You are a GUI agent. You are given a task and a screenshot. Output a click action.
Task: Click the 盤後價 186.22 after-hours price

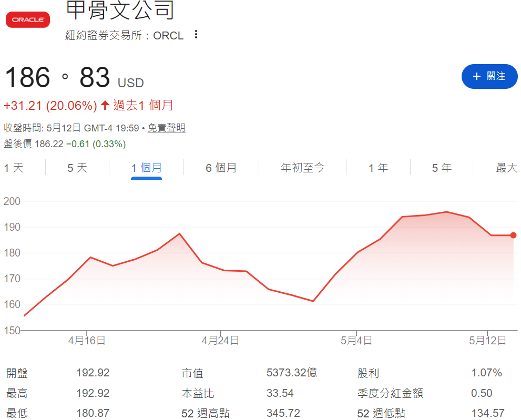click(x=34, y=144)
